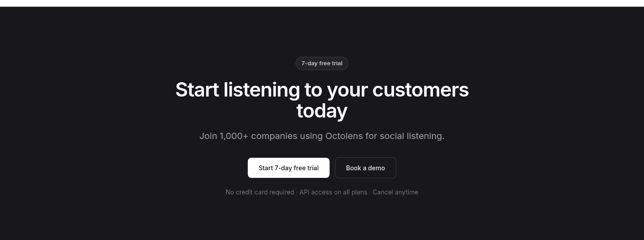This screenshot has width=644, height=240.
Task: Click the word "using" in the subheading
Action: (x=311, y=136)
